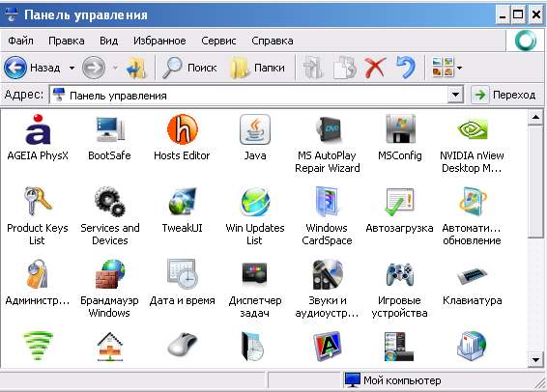This screenshot has height=392, width=547.
Task: Open Services and Devices
Action: pos(109,216)
